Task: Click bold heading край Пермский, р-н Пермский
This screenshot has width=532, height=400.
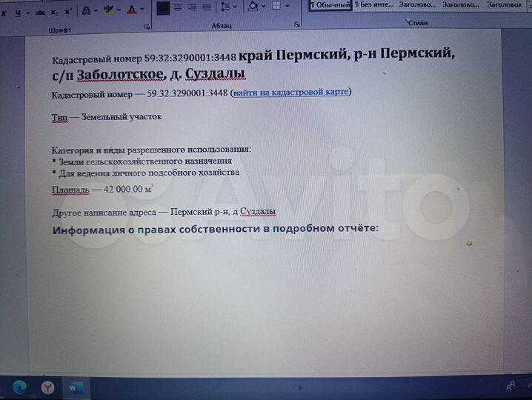Action: click(347, 54)
